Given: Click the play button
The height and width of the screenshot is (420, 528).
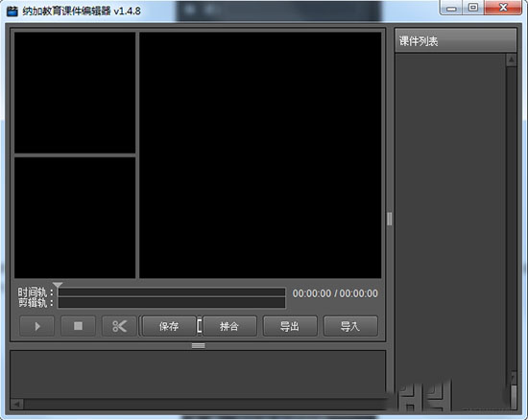Looking at the screenshot, I should (37, 326).
